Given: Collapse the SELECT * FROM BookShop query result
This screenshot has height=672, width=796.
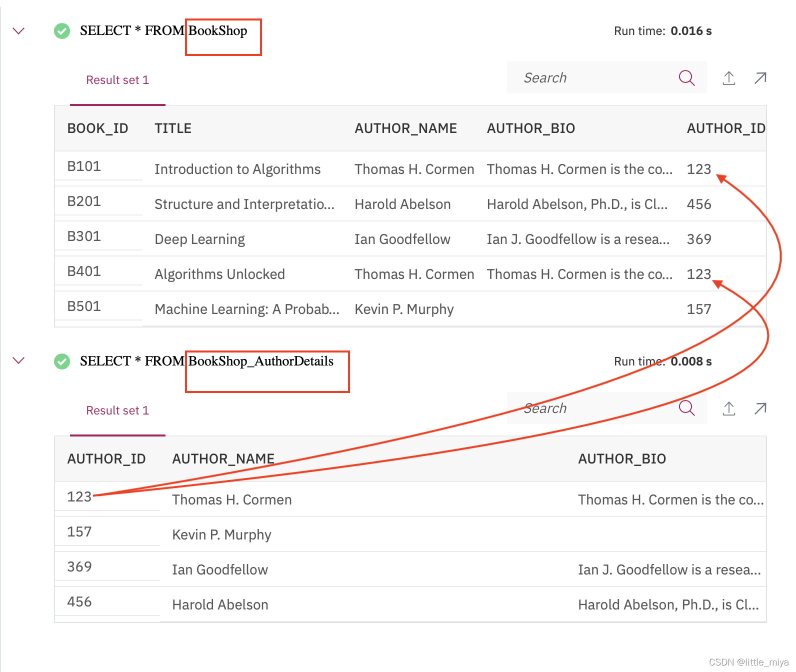Looking at the screenshot, I should 18,31.
